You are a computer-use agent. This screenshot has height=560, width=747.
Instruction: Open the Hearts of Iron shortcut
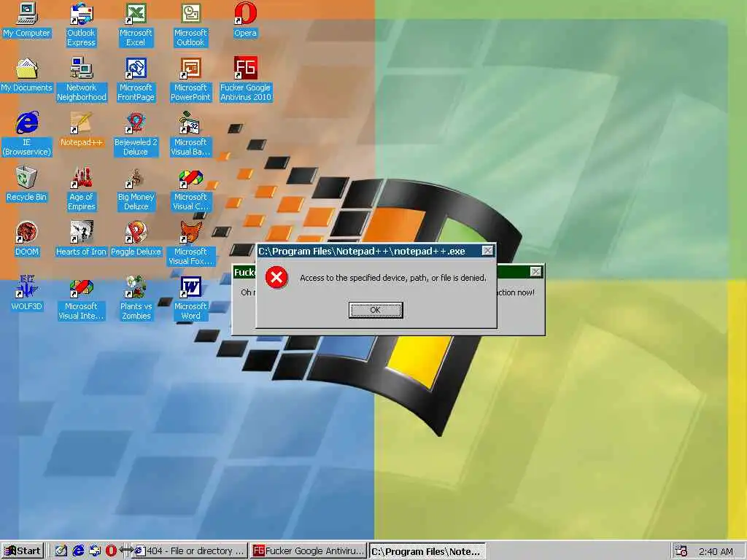[x=82, y=239]
